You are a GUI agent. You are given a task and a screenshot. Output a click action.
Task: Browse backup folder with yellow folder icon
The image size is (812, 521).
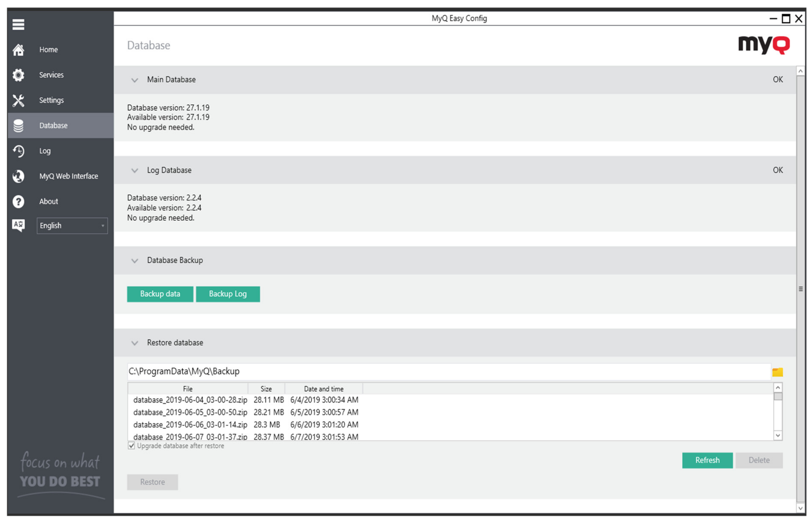[x=777, y=372]
